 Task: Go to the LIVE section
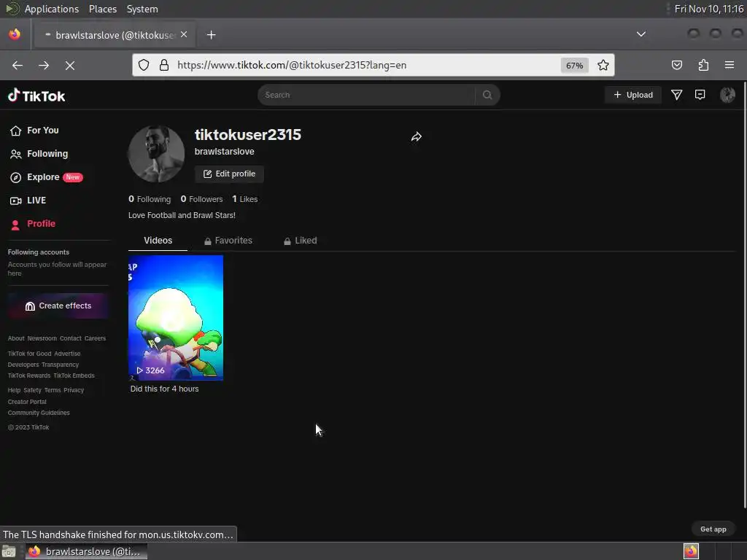pos(28,201)
